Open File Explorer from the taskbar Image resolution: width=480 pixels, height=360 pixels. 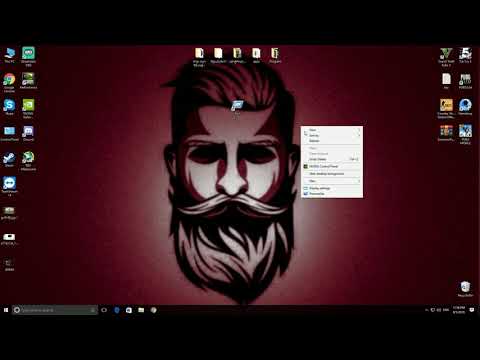pos(141,310)
